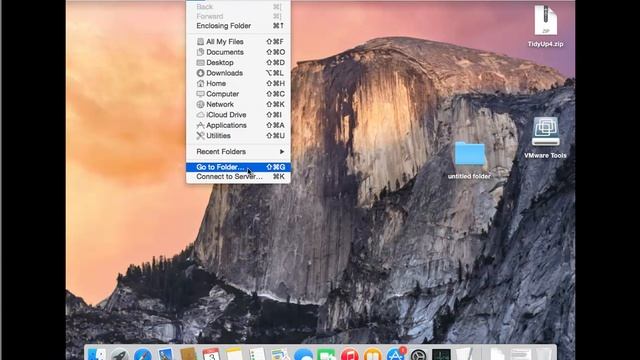Image resolution: width=640 pixels, height=360 pixels.
Task: Open Contacts book icon in Dock
Action: (189, 355)
